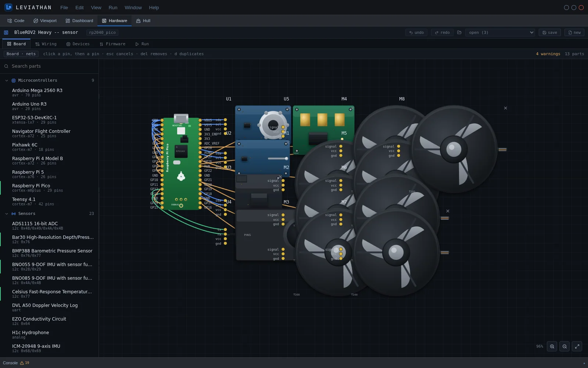Focus the Search parts field
588x368 pixels.
[49, 66]
